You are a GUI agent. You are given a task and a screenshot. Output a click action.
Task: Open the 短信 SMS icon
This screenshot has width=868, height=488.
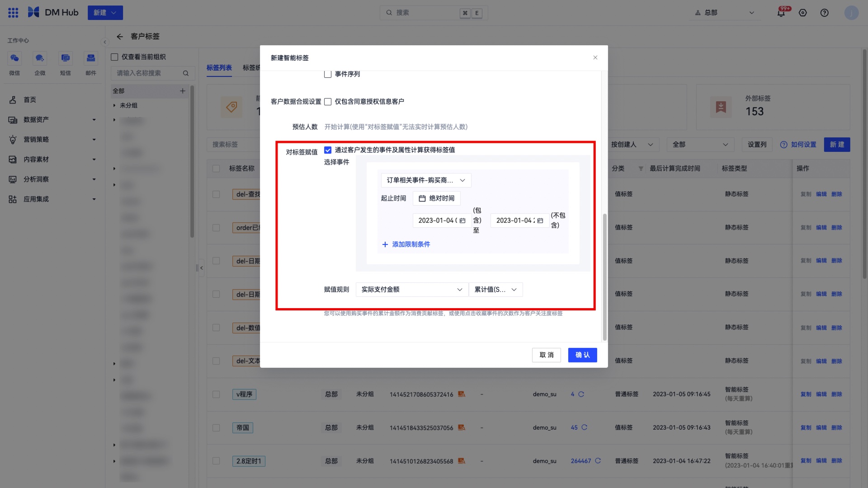pyautogui.click(x=66, y=58)
